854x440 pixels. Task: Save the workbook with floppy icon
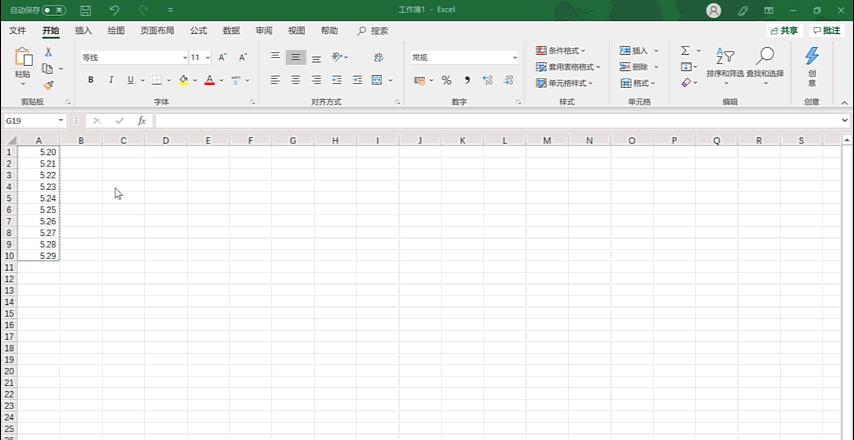point(86,10)
